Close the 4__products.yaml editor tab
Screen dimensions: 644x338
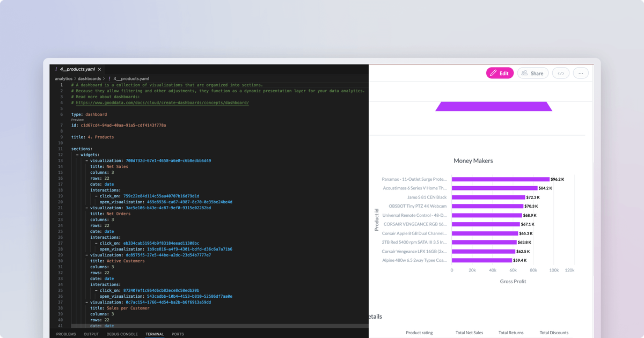click(x=99, y=69)
